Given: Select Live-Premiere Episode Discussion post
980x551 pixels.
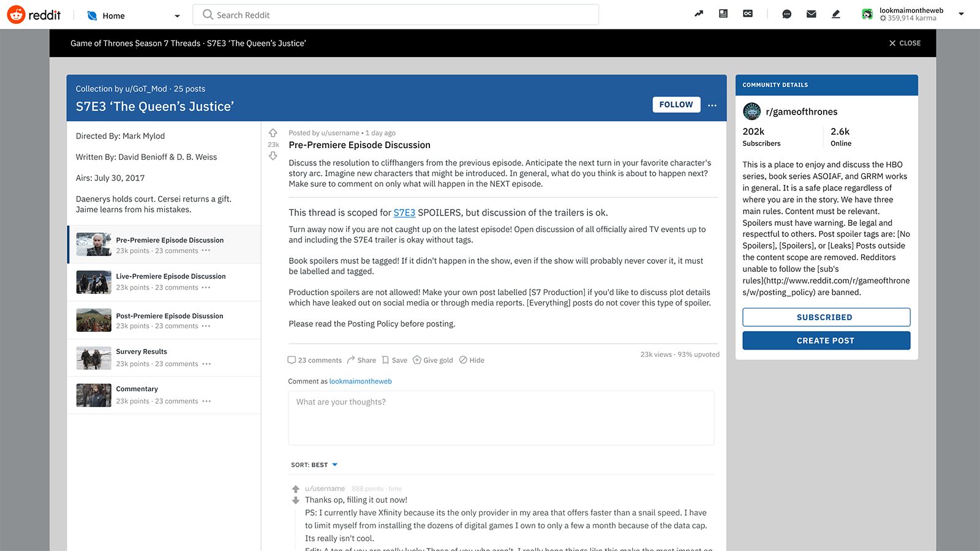Looking at the screenshot, I should click(x=164, y=282).
